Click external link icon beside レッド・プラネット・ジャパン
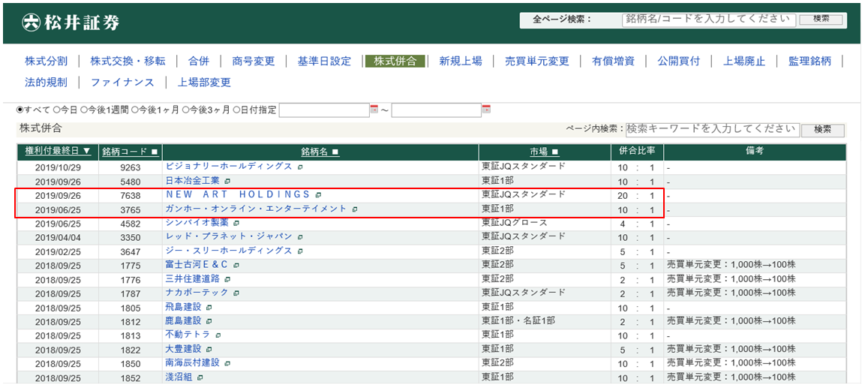868x391 pixels. (299, 236)
